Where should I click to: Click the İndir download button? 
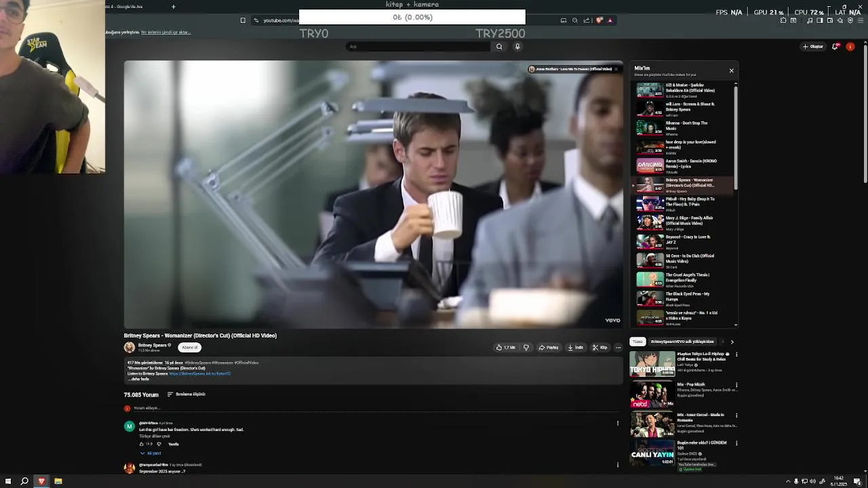(x=576, y=348)
